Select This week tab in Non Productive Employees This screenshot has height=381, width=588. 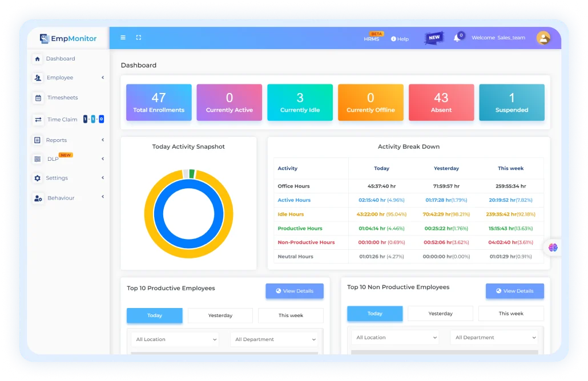[511, 314]
